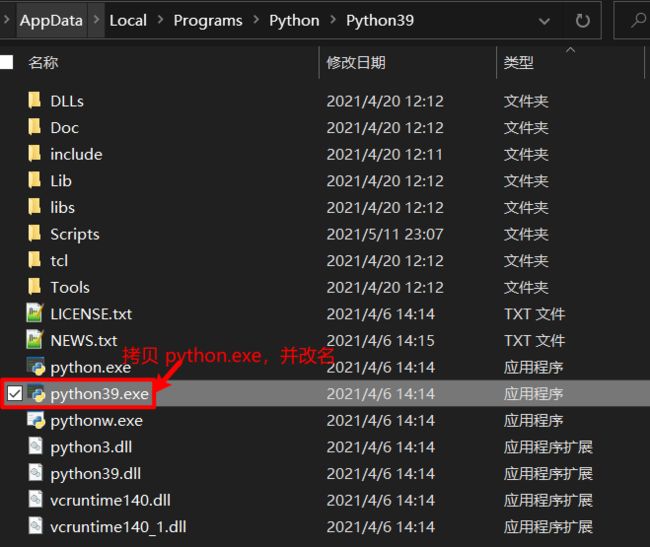Image resolution: width=650 pixels, height=547 pixels.
Task: Navigate to AppData breadcrumb
Action: (51, 20)
